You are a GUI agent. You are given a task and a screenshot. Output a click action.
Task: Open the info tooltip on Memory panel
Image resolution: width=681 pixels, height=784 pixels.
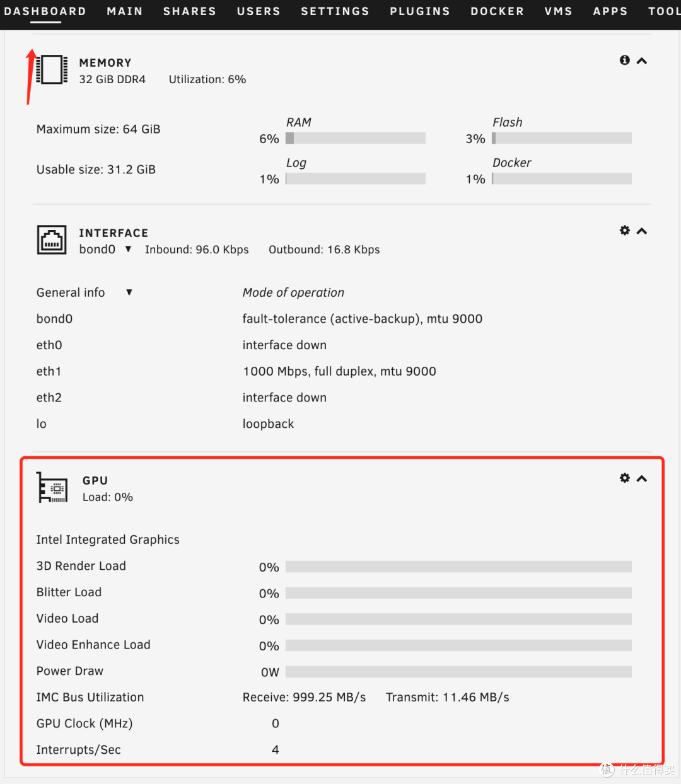point(624,60)
